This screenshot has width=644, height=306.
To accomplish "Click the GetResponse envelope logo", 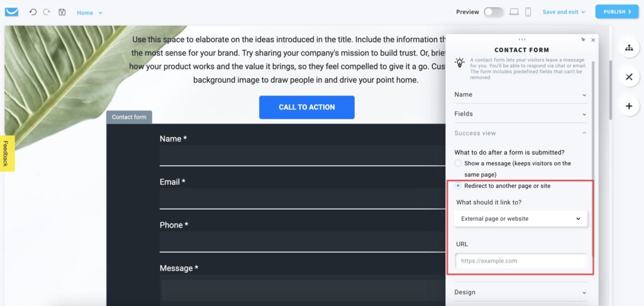I will (x=11, y=12).
